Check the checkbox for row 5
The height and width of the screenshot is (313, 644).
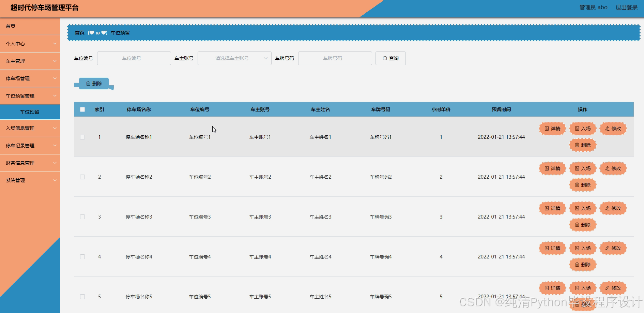(x=82, y=297)
